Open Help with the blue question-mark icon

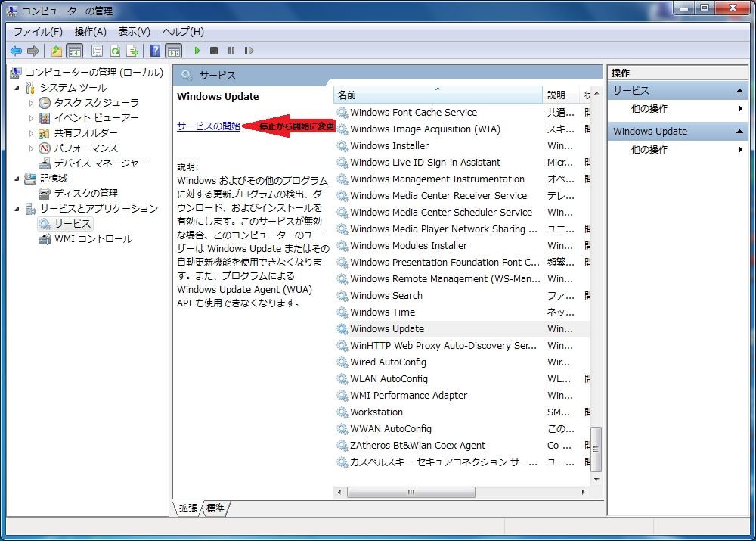(155, 51)
